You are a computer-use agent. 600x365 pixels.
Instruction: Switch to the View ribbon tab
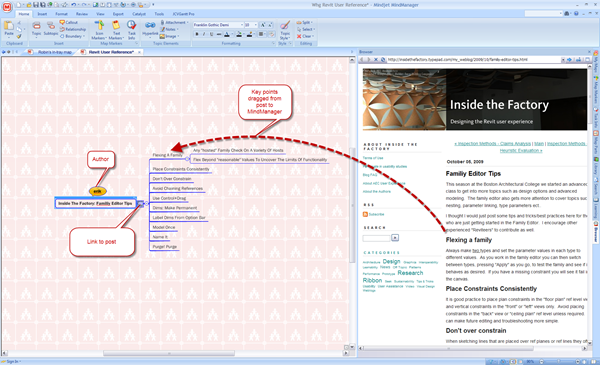pyautogui.click(x=100, y=14)
